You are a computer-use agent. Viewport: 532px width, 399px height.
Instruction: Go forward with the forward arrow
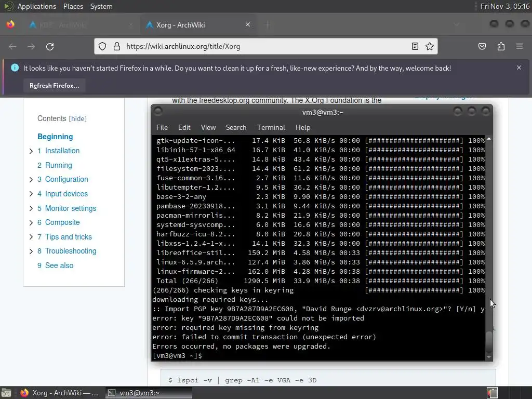(x=31, y=46)
